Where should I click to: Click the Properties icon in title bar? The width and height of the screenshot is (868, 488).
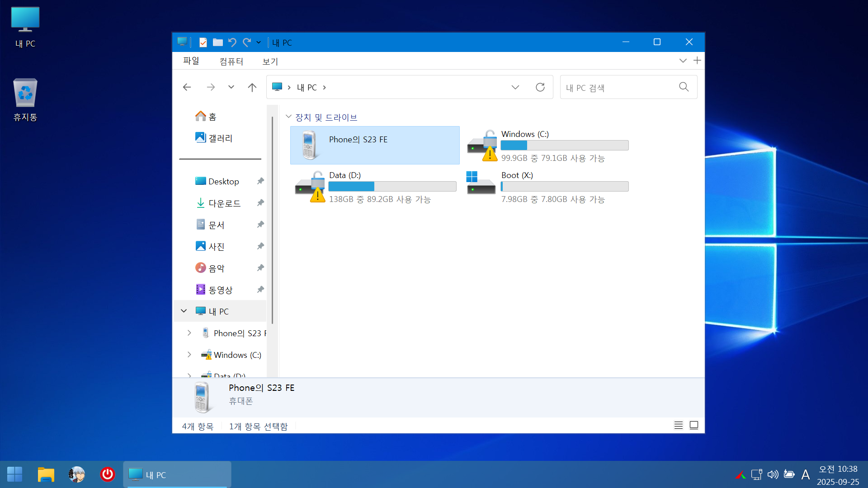[203, 42]
